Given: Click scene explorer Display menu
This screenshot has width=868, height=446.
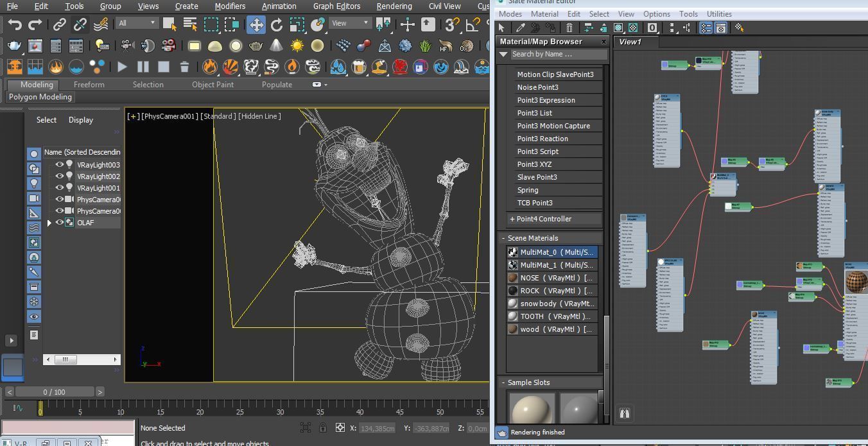Looking at the screenshot, I should pyautogui.click(x=81, y=120).
